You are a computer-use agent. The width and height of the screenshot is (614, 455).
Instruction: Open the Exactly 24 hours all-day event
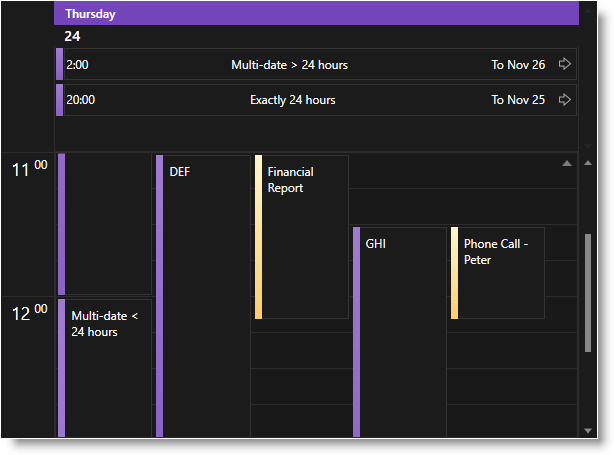[x=292, y=100]
